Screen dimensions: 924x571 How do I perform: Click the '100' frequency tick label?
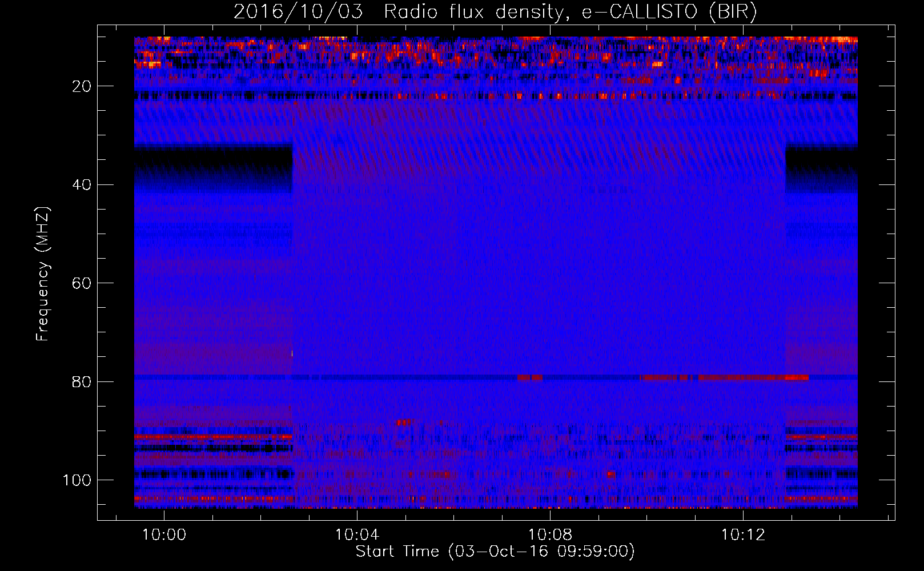tap(78, 480)
